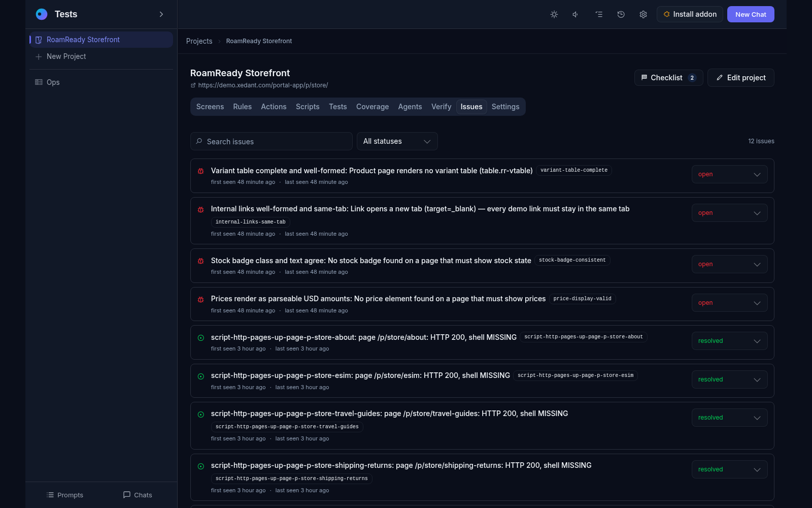Click the bug icon on the Stock badge issue

(x=201, y=261)
